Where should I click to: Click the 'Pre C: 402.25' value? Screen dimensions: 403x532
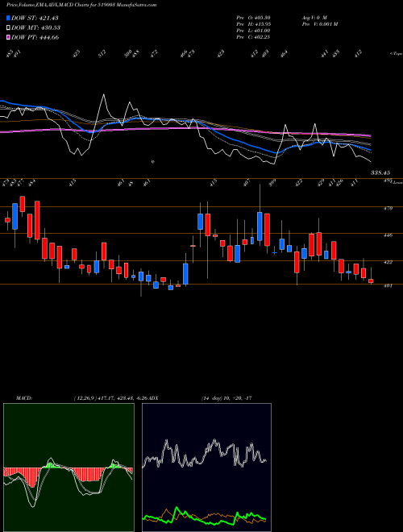[253, 37]
